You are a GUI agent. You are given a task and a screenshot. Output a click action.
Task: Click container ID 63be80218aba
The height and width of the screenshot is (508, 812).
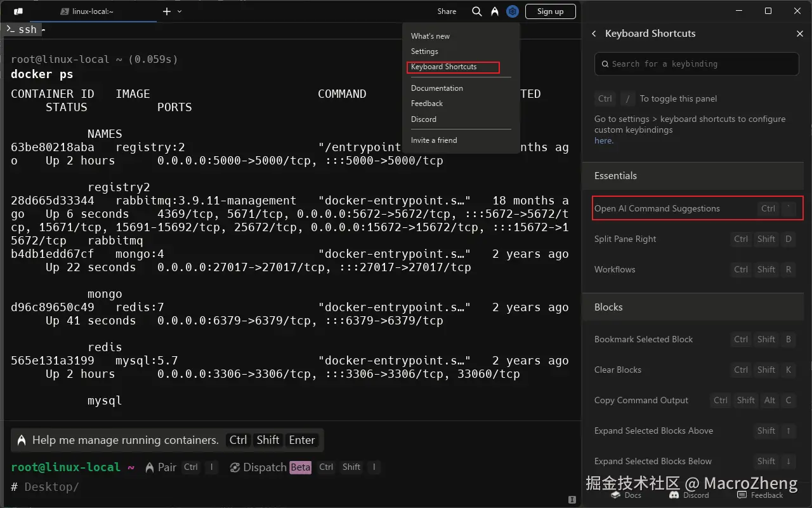[53, 147]
